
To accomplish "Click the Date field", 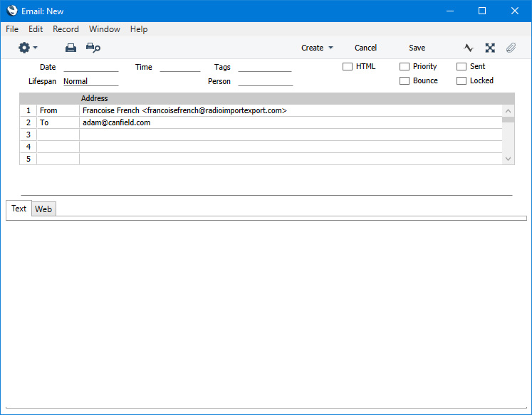I will click(91, 67).
